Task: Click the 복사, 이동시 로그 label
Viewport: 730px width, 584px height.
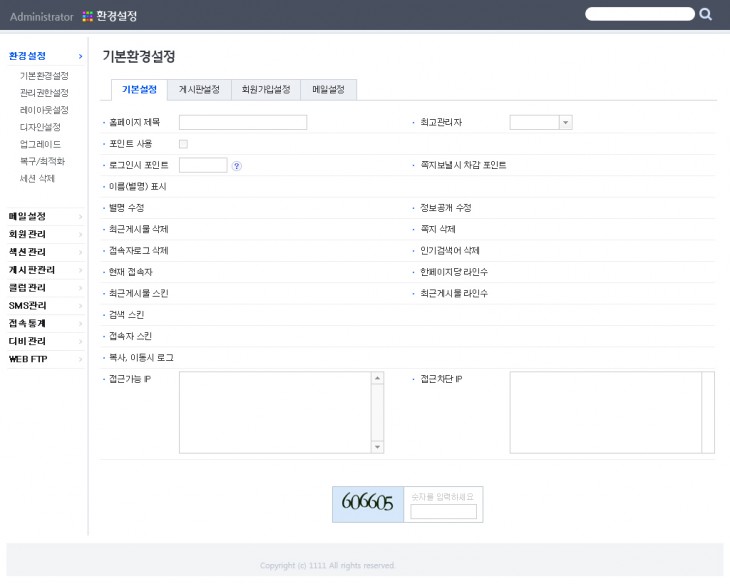Action: [141, 358]
